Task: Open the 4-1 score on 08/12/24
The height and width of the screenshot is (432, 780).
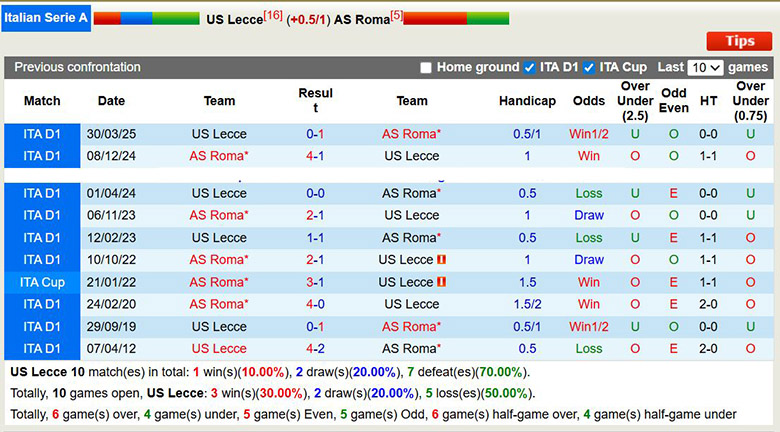Action: pyautogui.click(x=315, y=156)
